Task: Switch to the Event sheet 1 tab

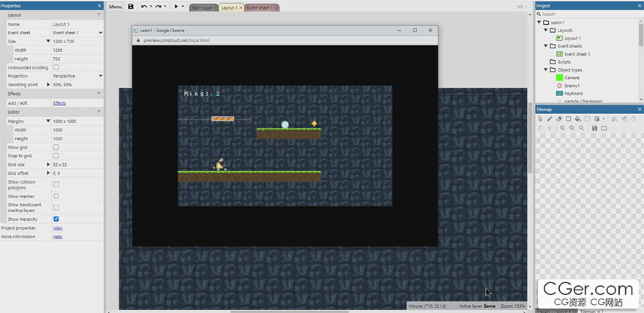Action: click(x=261, y=7)
